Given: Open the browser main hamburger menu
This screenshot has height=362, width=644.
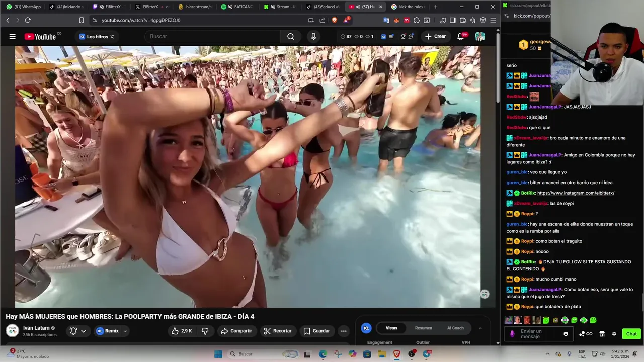Looking at the screenshot, I should (x=493, y=20).
